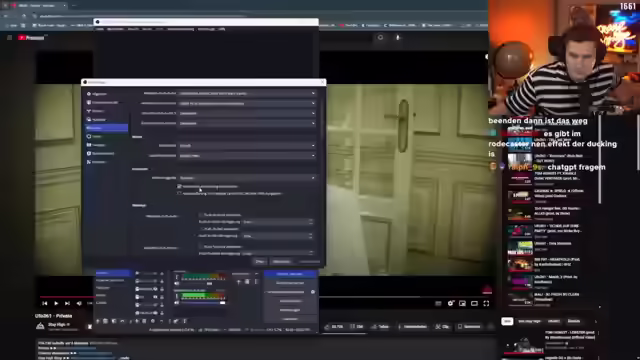Screen dimensions: 640x360
Task: Add scene with plus icon in OBS
Action: [98, 321]
